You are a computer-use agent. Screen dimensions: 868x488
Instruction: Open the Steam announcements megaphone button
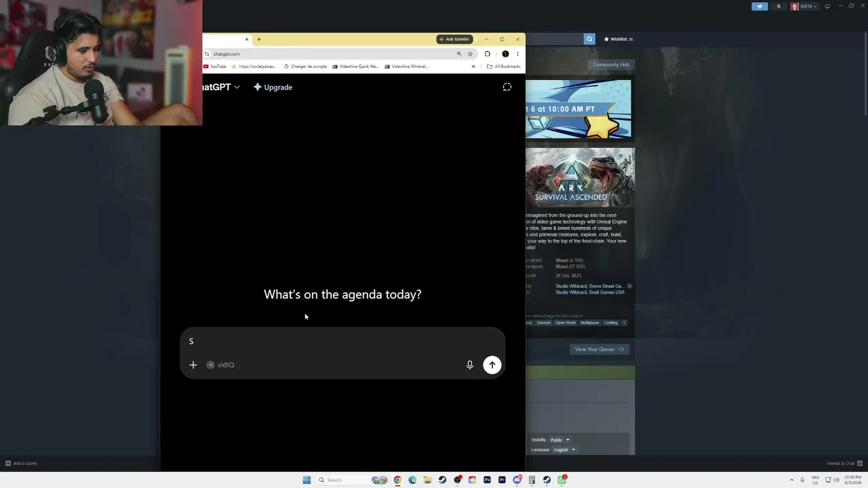tap(759, 6)
